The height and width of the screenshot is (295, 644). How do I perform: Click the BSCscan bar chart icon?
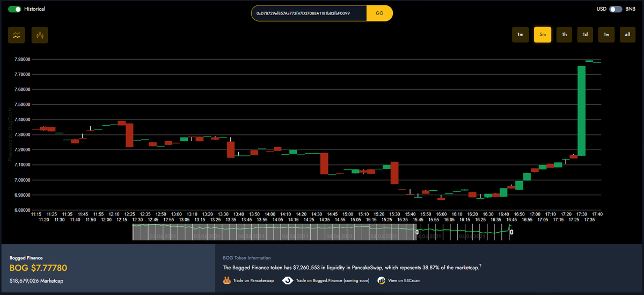click(381, 280)
